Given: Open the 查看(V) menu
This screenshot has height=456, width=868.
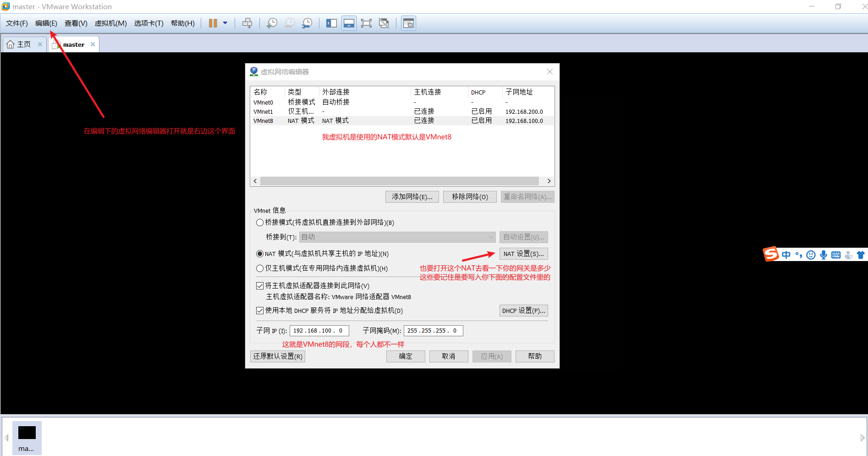Looking at the screenshot, I should click(x=76, y=23).
